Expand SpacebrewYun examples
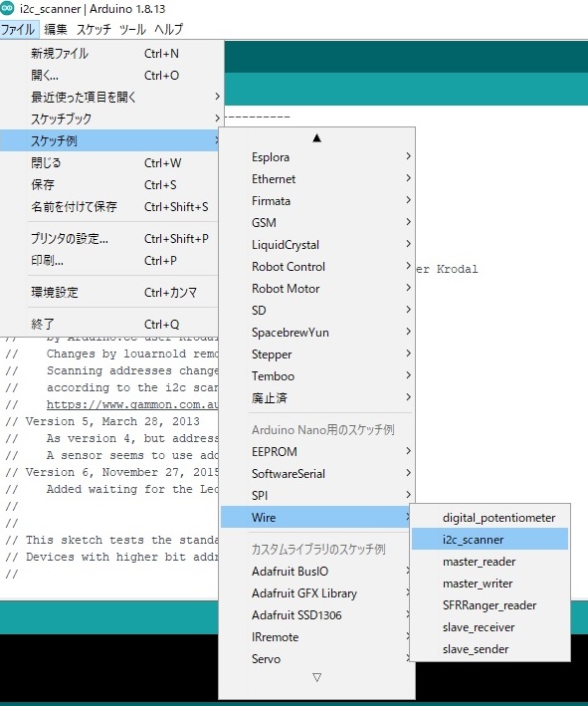588x706 pixels. tap(316, 333)
